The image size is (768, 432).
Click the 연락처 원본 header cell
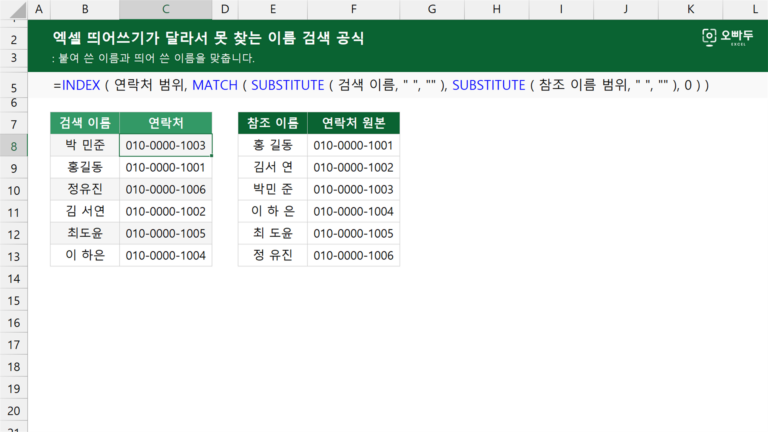pos(353,123)
